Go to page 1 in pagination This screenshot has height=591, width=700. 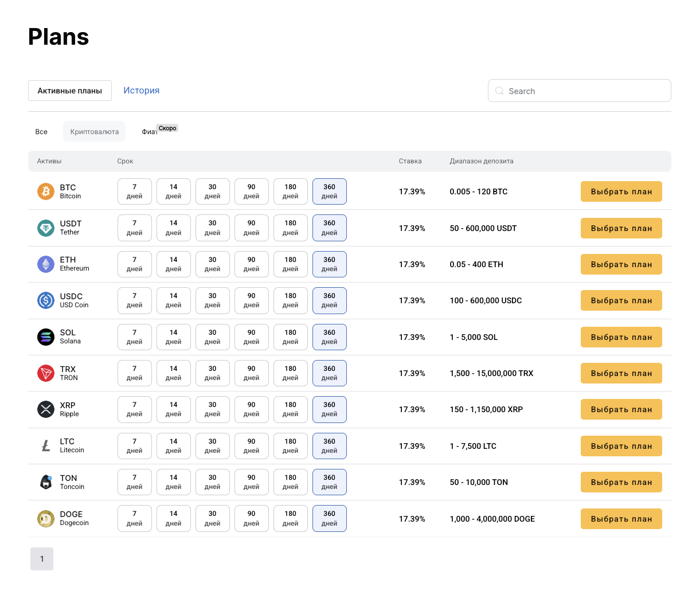pos(42,559)
